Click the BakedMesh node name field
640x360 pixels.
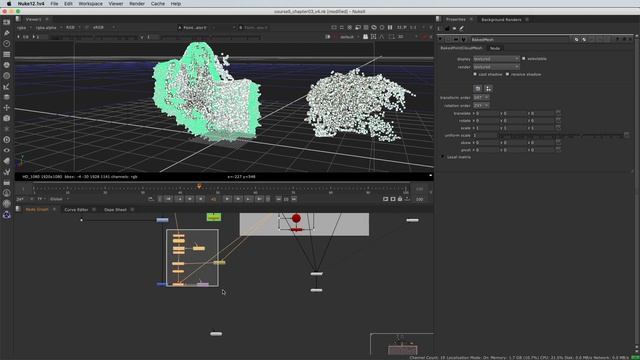pyautogui.click(x=520, y=39)
